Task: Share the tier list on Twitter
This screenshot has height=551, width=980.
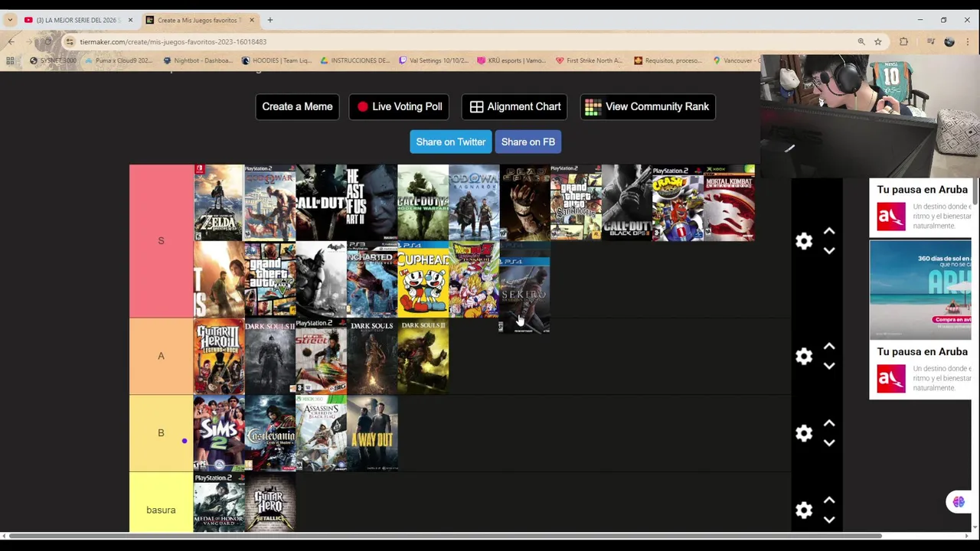Action: tap(450, 142)
